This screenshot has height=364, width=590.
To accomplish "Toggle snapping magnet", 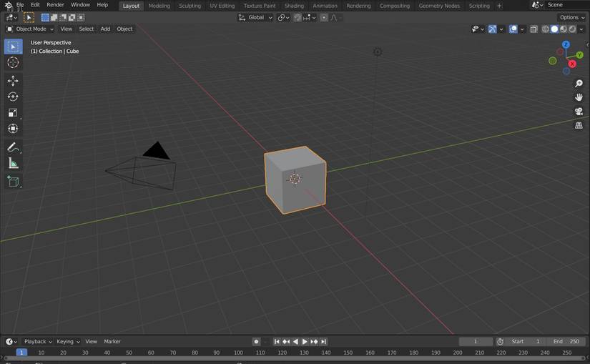I will pos(298,17).
